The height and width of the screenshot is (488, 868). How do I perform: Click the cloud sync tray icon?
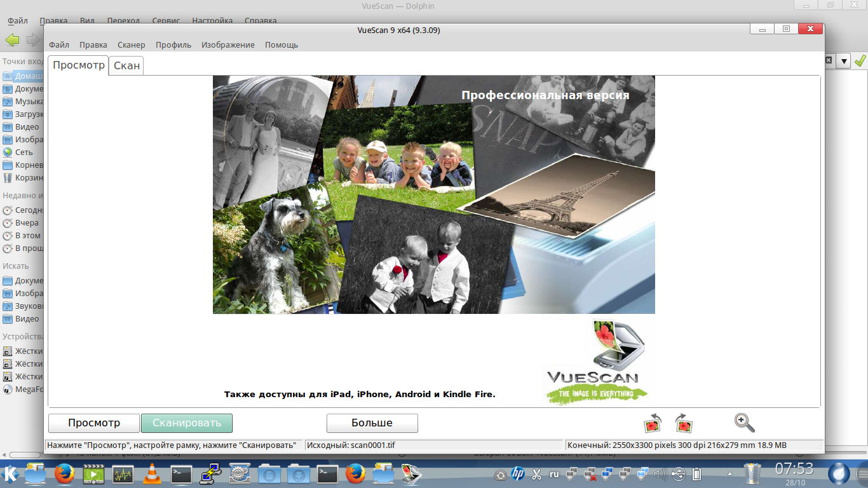[501, 475]
